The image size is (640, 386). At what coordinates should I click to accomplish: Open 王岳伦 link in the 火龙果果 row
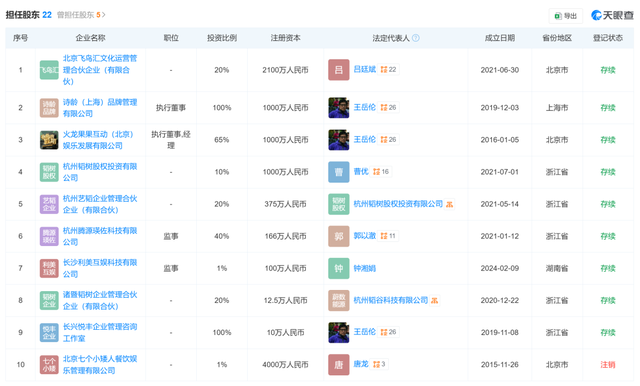pyautogui.click(x=364, y=139)
